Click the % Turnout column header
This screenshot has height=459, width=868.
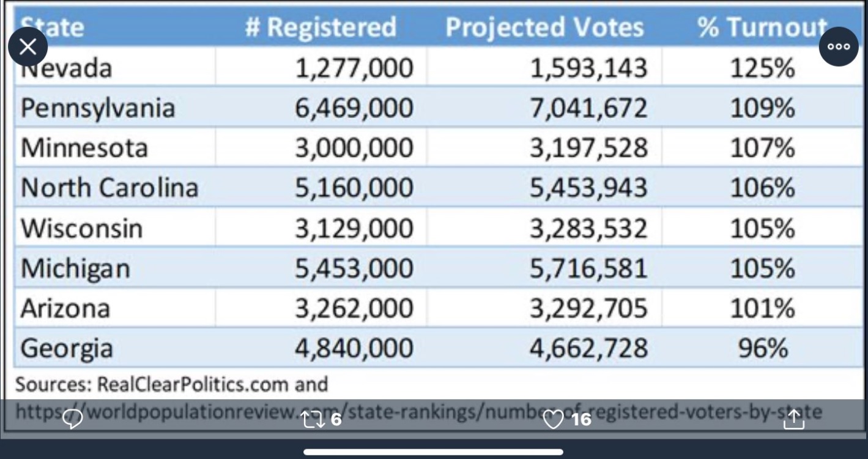[762, 28]
